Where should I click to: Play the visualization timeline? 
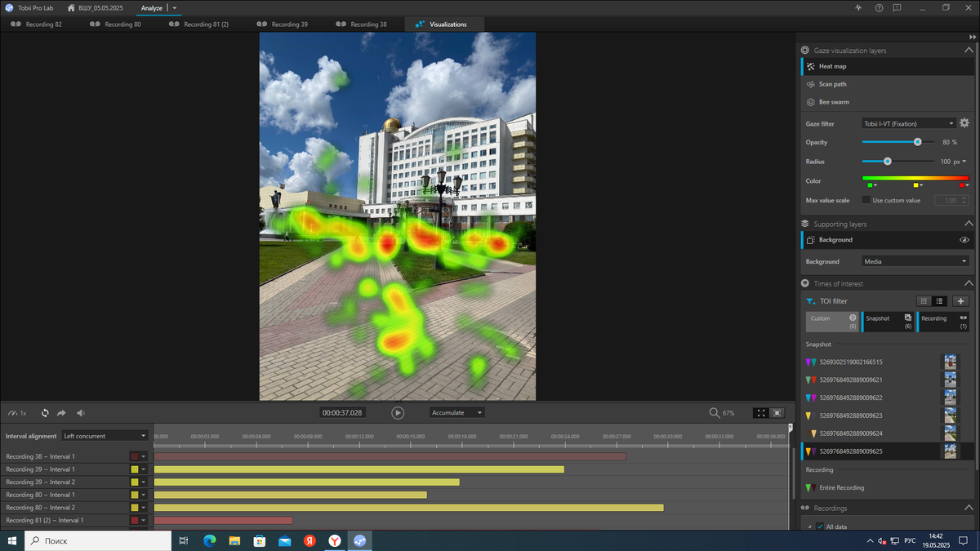[398, 413]
